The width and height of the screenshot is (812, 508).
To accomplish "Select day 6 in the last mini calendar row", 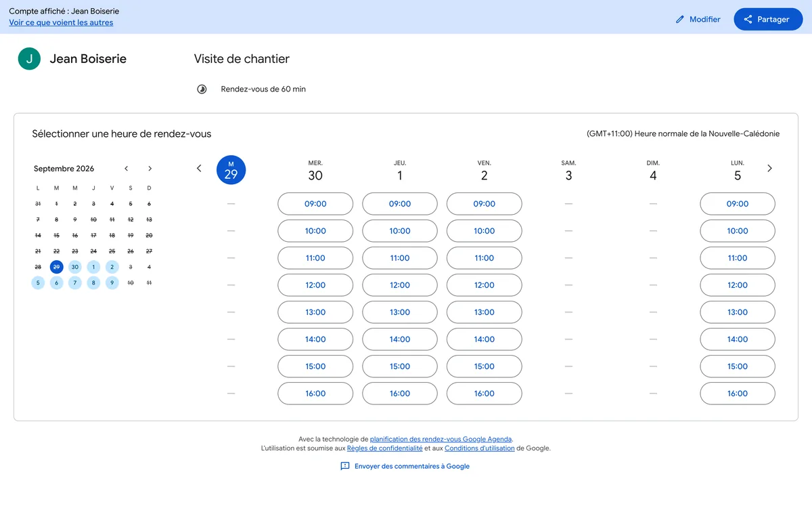I will pos(57,283).
